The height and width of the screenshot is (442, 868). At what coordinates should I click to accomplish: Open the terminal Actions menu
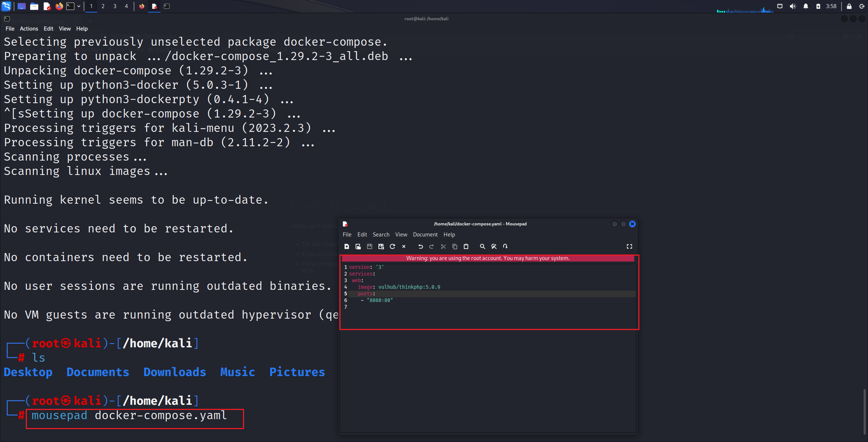pyautogui.click(x=29, y=29)
